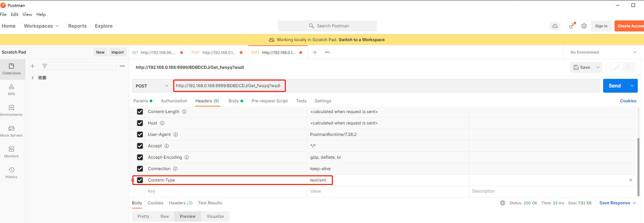Open the APIs sidebar panel
Screen dimensions: 644x223
[11, 90]
